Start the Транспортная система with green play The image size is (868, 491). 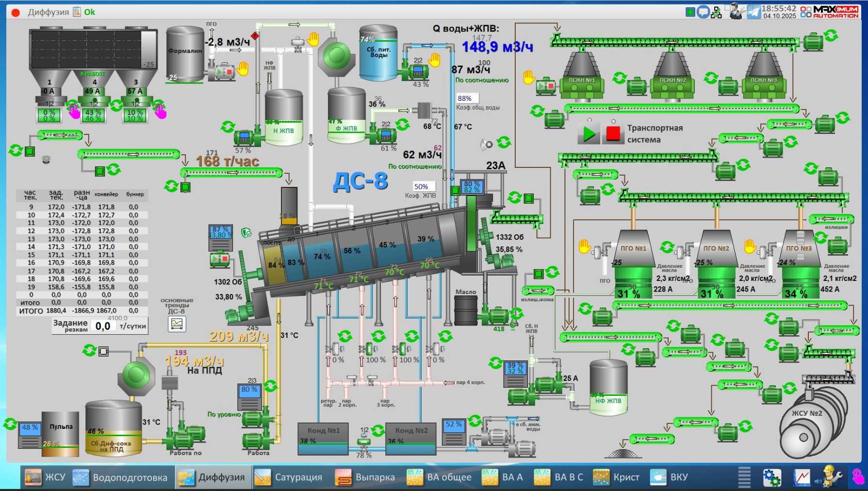(x=589, y=133)
